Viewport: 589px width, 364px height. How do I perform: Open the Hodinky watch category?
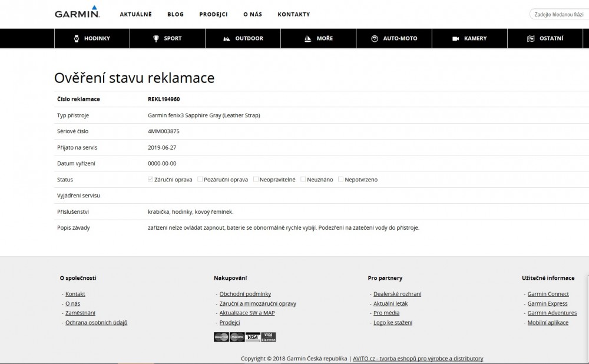coord(92,38)
